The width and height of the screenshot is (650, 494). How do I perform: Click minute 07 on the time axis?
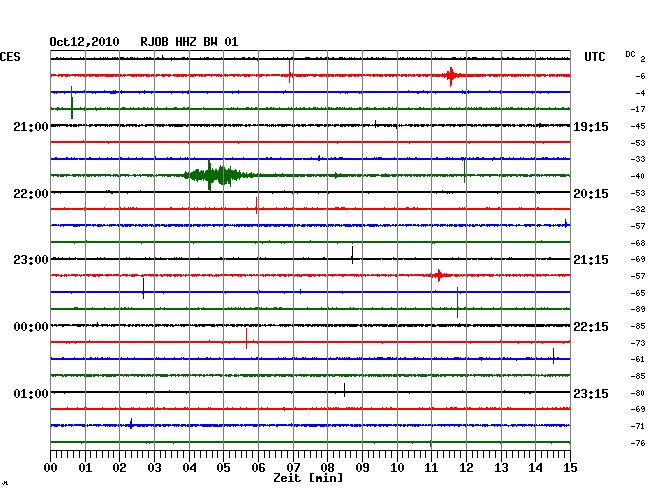[x=293, y=468]
